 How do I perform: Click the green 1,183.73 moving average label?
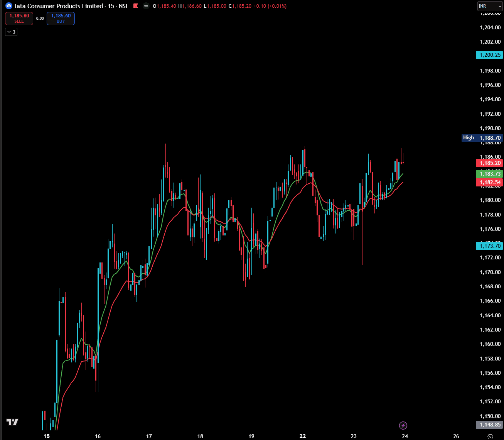pos(489,174)
